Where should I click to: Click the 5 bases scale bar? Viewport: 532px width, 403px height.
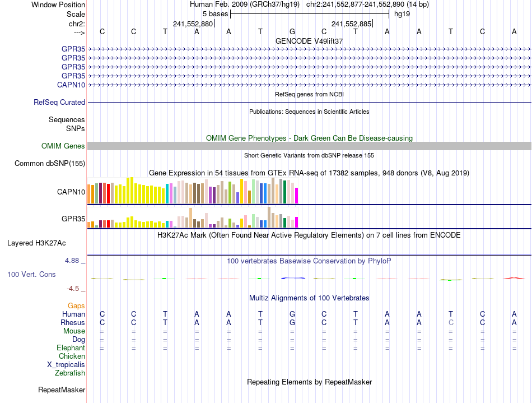pyautogui.click(x=310, y=14)
